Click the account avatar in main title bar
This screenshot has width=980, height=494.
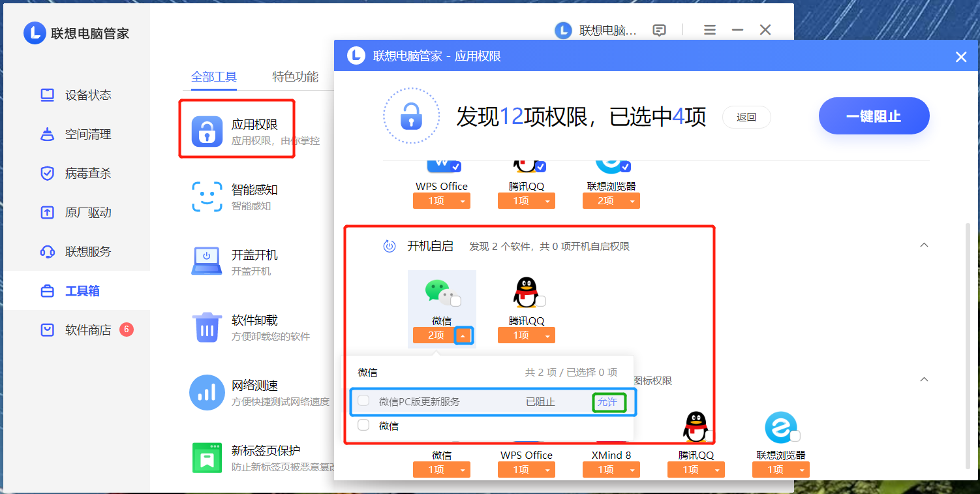(563, 30)
